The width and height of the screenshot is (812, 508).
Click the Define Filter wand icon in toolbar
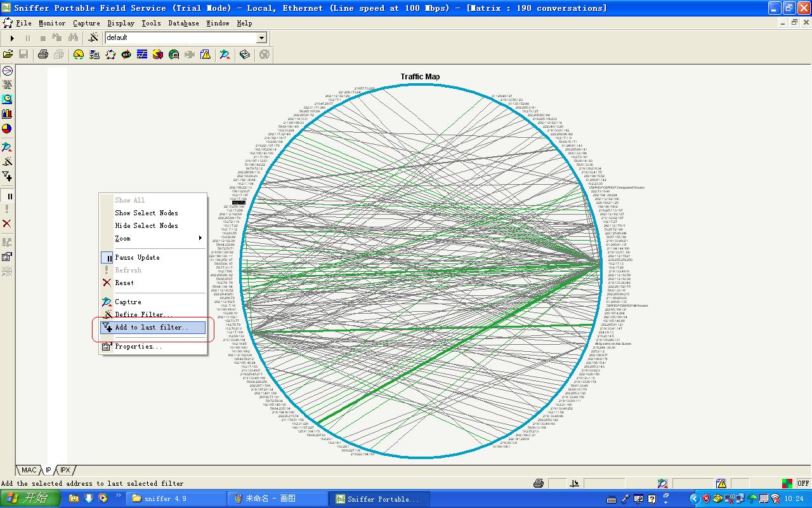[93, 38]
